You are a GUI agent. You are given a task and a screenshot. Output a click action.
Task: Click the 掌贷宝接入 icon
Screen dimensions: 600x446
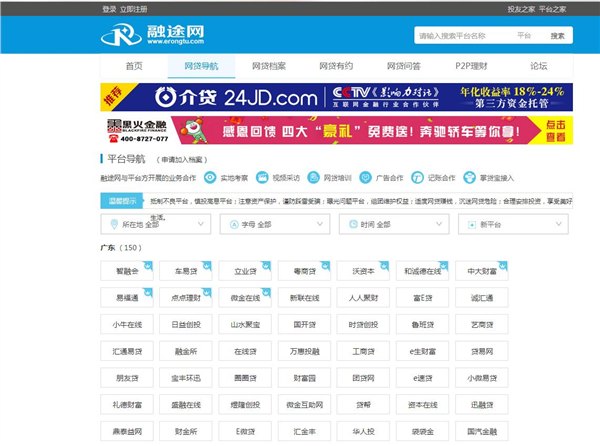(470, 177)
